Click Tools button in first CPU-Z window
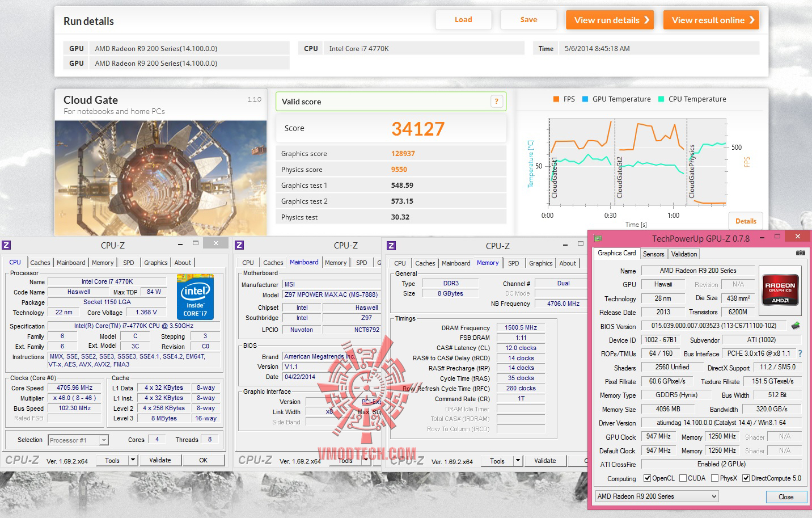 tap(112, 460)
